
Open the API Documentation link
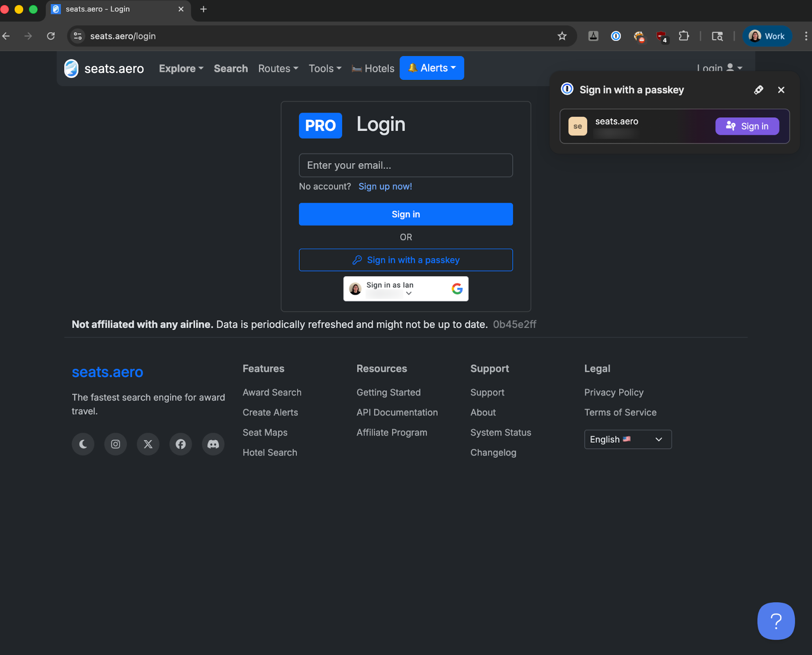[397, 412]
